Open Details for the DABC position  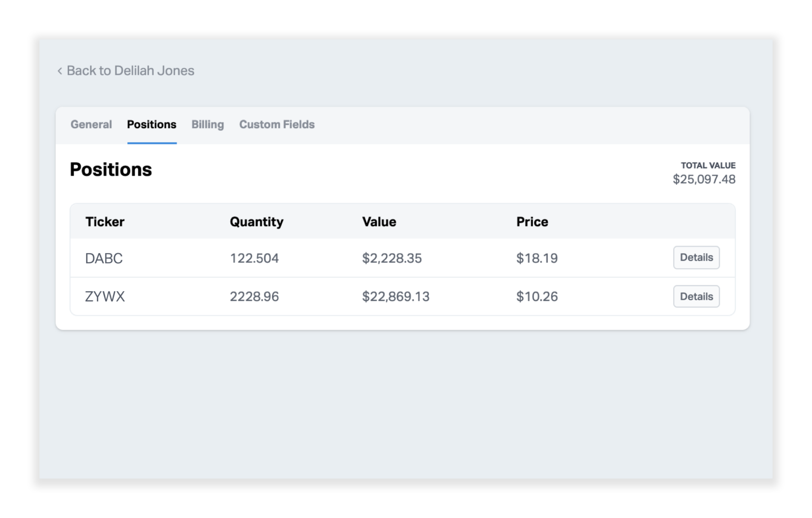click(x=696, y=257)
